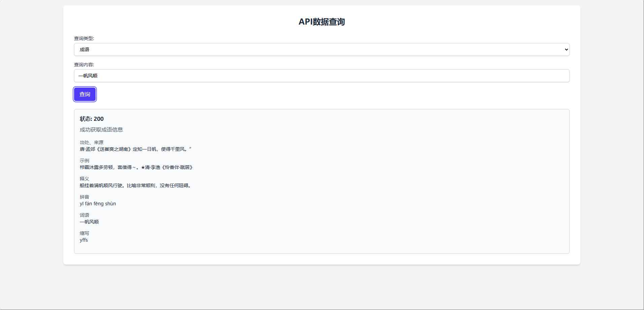Click the example text citing 清·李渔《怜香伴·蹴居》
This screenshot has width=644, height=310.
click(x=136, y=167)
